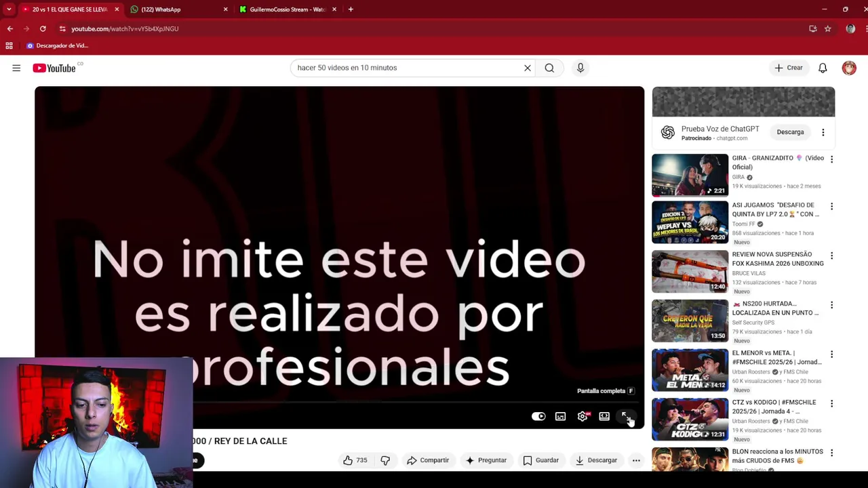This screenshot has width=868, height=488.
Task: Open the ASI JUGAMOS DESAFIO thumbnail
Action: point(690,222)
